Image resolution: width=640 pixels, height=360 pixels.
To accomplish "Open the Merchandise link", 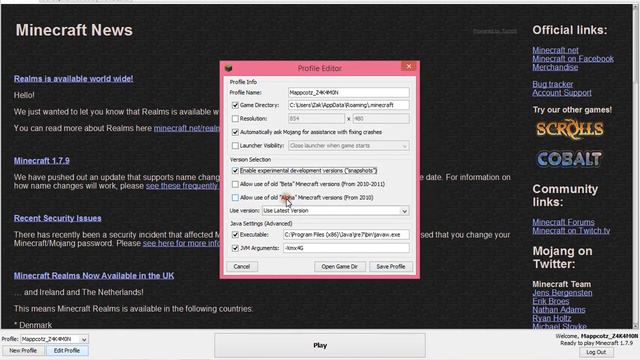I will click(x=555, y=67).
